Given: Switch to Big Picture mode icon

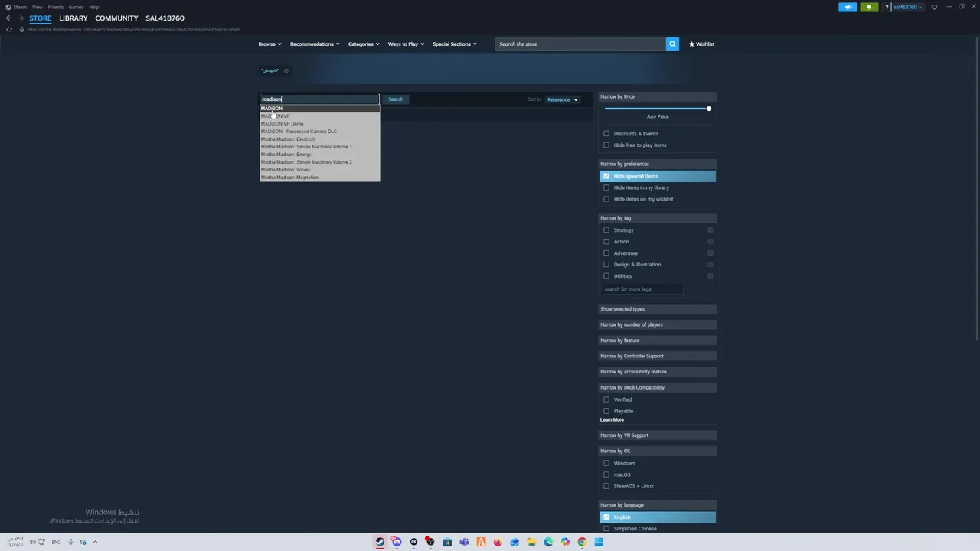Looking at the screenshot, I should 934,7.
